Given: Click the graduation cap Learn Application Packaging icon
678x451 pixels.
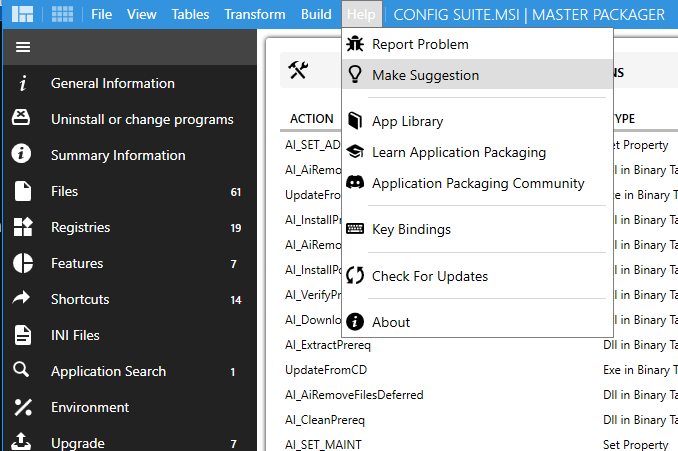Looking at the screenshot, I should point(355,152).
